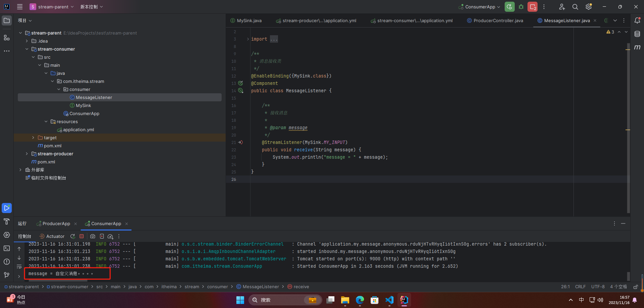Start debugging with the bug icon
Image resolution: width=644 pixels, height=308 pixels.
pyautogui.click(x=521, y=7)
